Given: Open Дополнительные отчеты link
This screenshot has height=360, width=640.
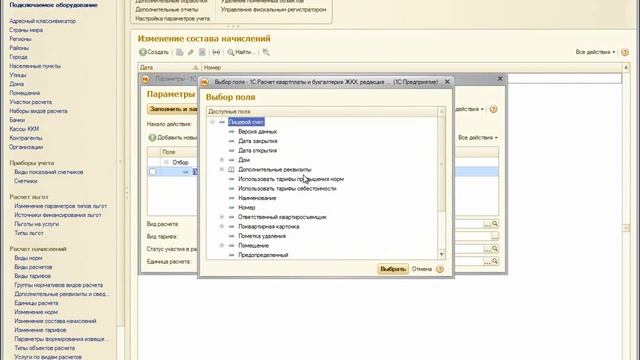Looking at the screenshot, I should click(167, 9).
